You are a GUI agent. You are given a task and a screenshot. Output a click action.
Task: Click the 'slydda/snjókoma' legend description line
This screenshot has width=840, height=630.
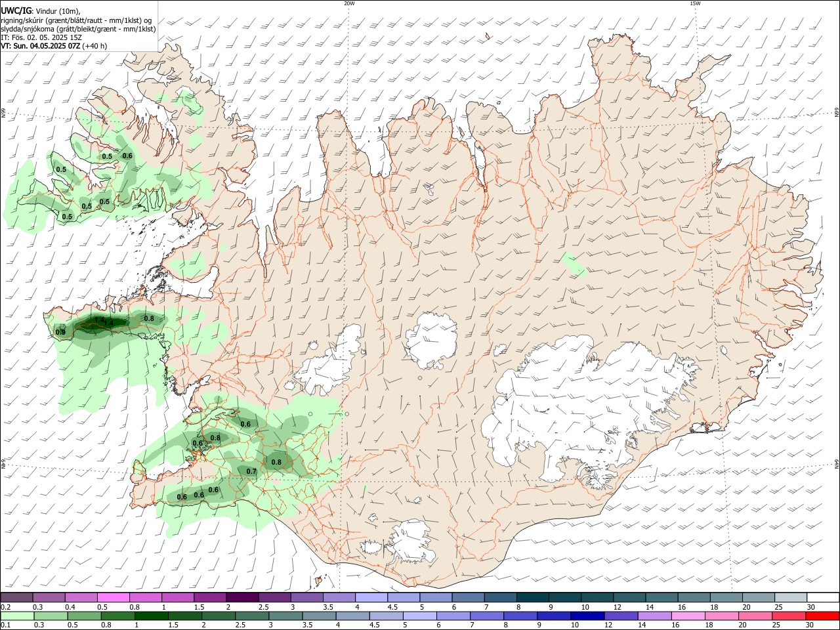[78, 29]
